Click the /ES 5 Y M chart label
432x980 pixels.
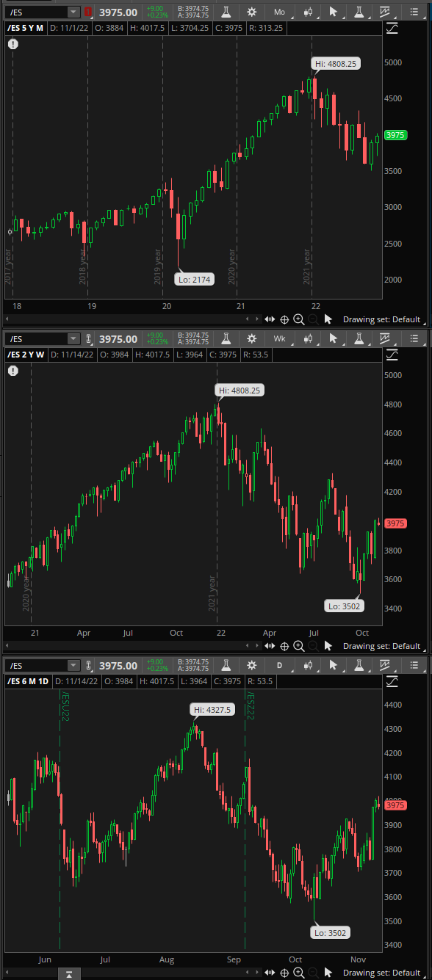coord(26,28)
